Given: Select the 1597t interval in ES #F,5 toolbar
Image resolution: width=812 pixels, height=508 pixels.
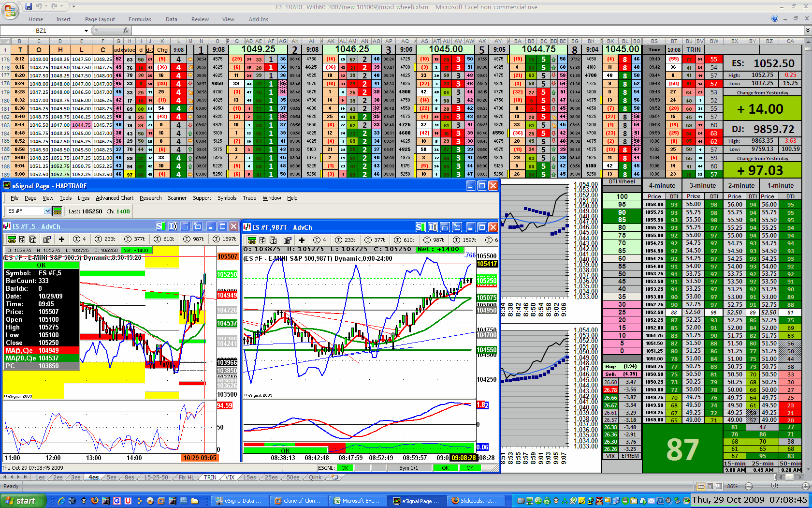Looking at the screenshot, I should click(225, 239).
